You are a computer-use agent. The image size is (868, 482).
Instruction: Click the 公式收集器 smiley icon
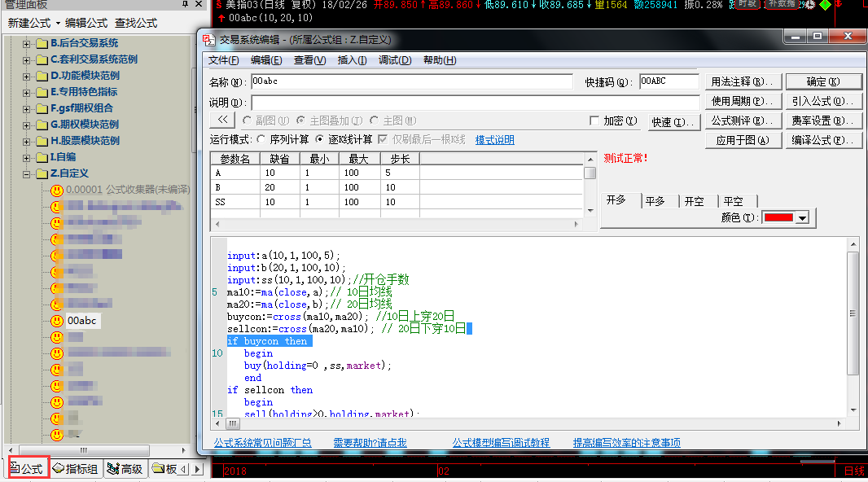[x=56, y=190]
